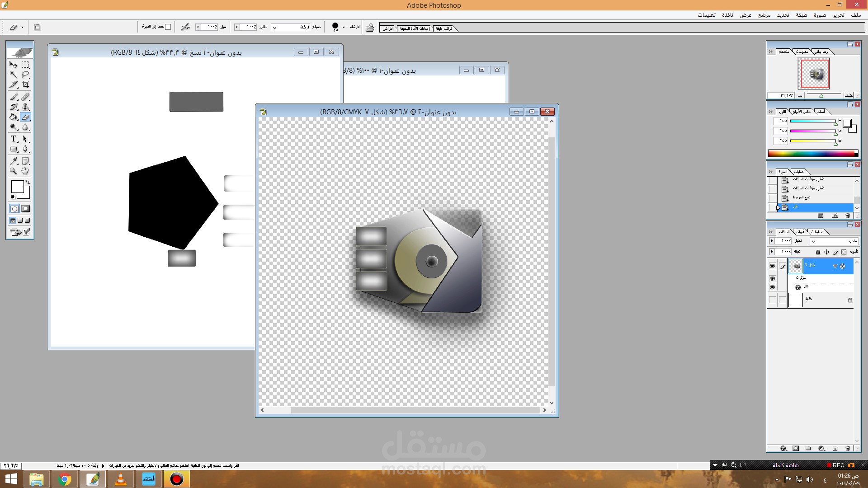Toggle lock all padlock in Layers panel

point(818,252)
